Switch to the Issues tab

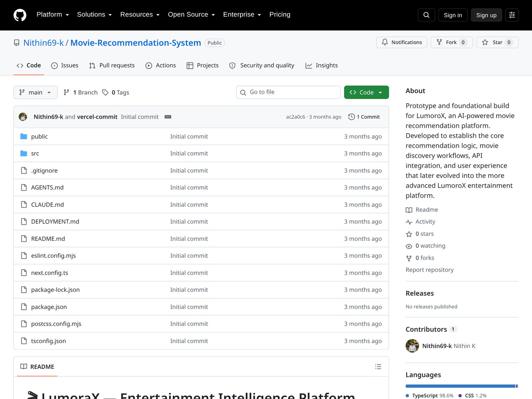point(65,66)
